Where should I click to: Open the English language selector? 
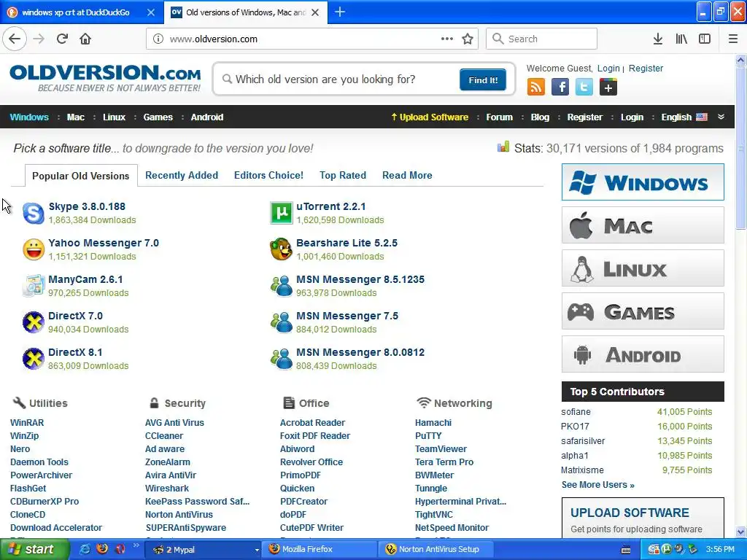point(684,117)
